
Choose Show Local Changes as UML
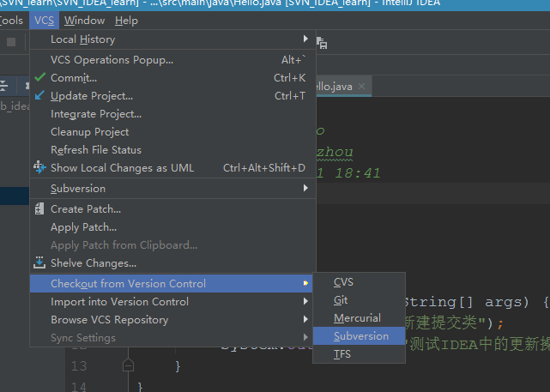coord(173,168)
